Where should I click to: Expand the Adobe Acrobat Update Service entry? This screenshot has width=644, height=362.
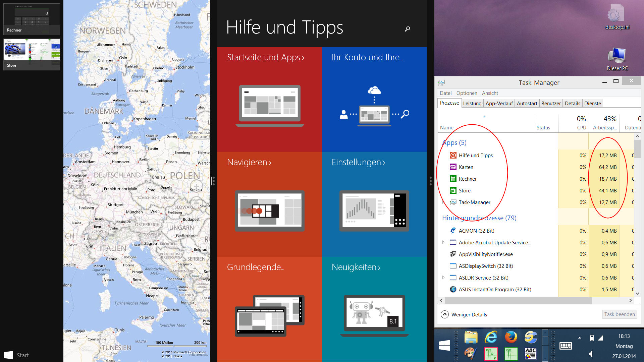click(443, 242)
